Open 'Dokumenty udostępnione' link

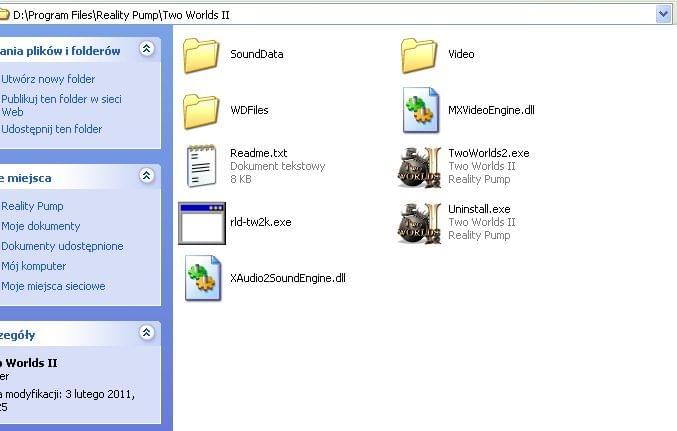coord(62,246)
